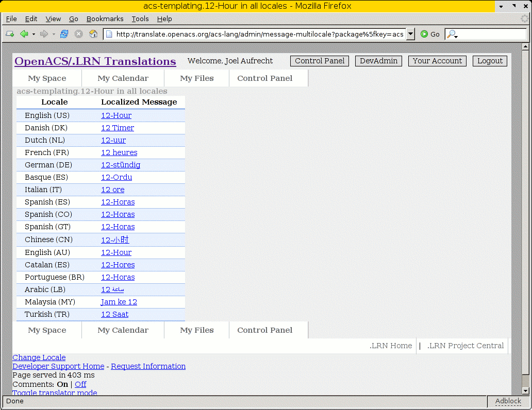
Task: Click the page icon in the address bar
Action: [x=109, y=34]
